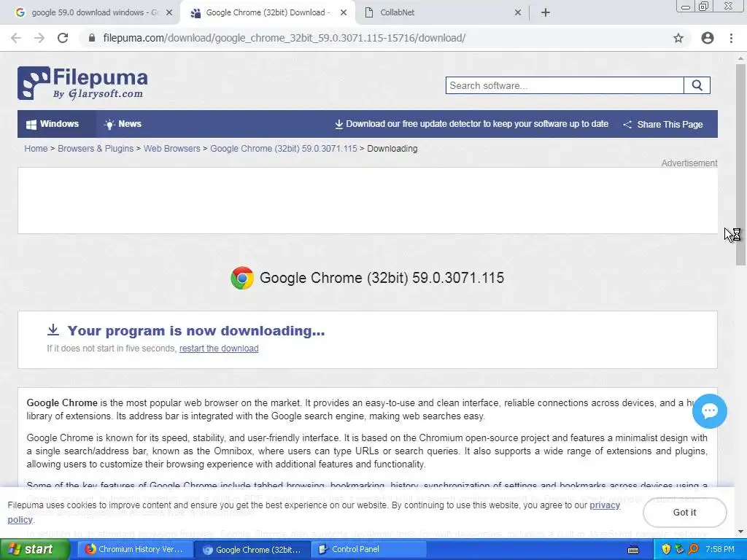
Task: Go to the Home breadcrumb
Action: pos(36,149)
